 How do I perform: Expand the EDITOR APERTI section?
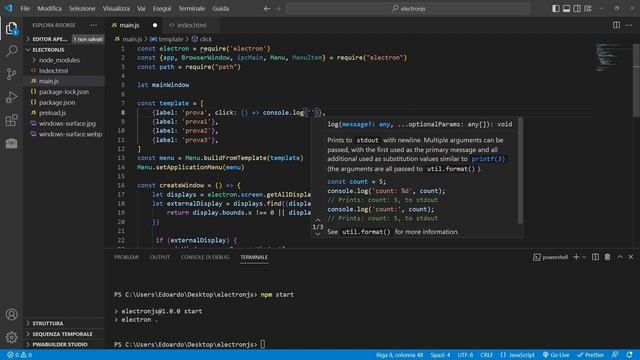tap(64, 39)
